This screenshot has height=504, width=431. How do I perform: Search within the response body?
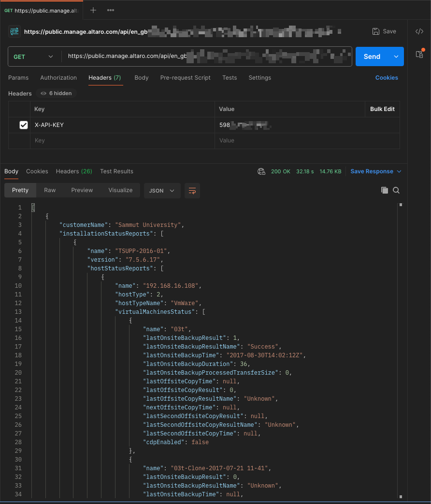pos(396,190)
